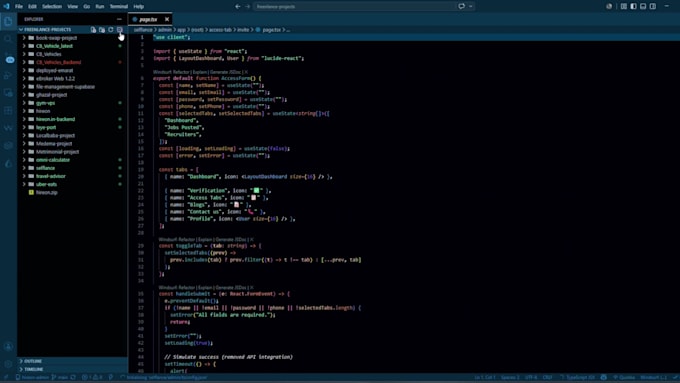Viewport: 680px width, 383px height.
Task: Open chat dropdown arrow beside the search bar
Action: pos(471,7)
